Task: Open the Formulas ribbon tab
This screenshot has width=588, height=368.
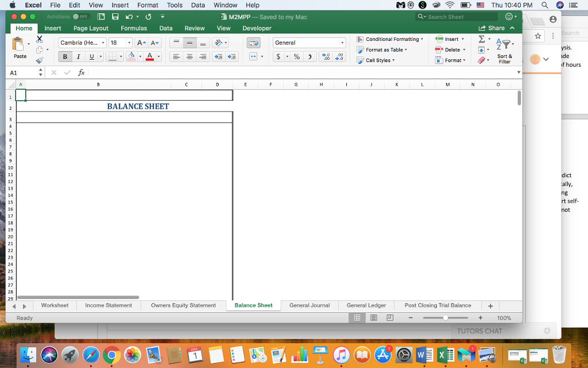Action: coord(133,28)
